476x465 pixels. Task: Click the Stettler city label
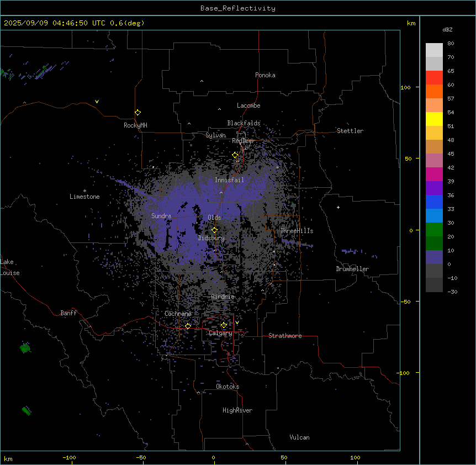tap(350, 131)
